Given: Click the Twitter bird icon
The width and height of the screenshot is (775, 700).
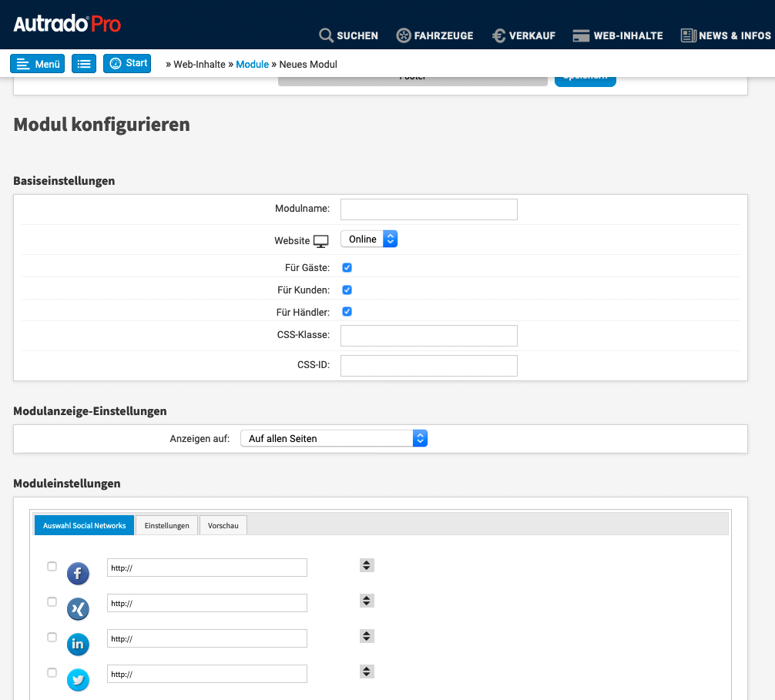Looking at the screenshot, I should (78, 680).
